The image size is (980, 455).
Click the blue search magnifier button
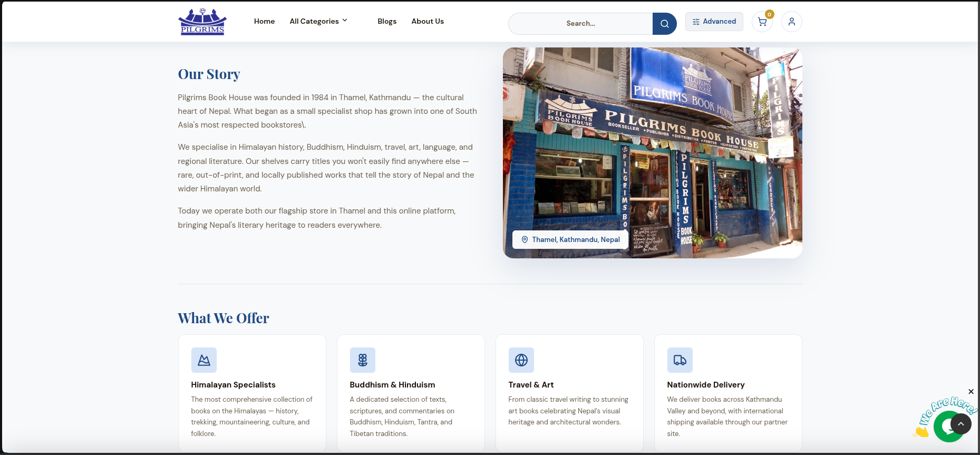click(664, 24)
